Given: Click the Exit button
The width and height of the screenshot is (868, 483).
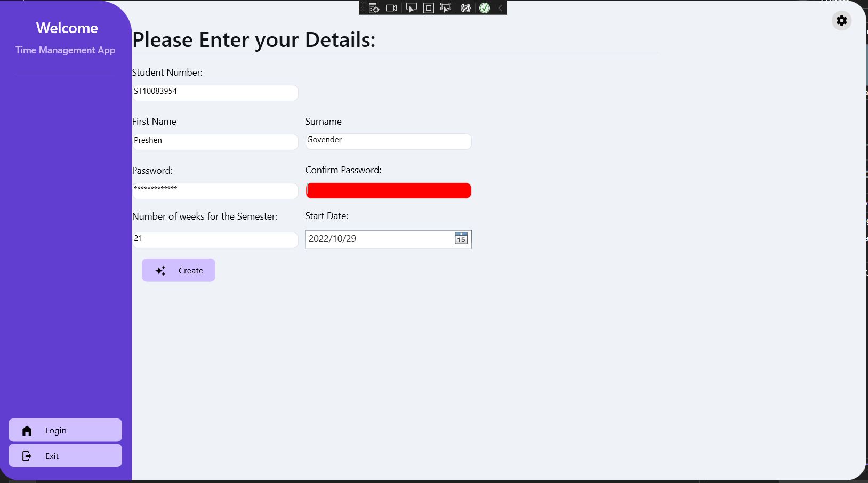Looking at the screenshot, I should pos(65,455).
